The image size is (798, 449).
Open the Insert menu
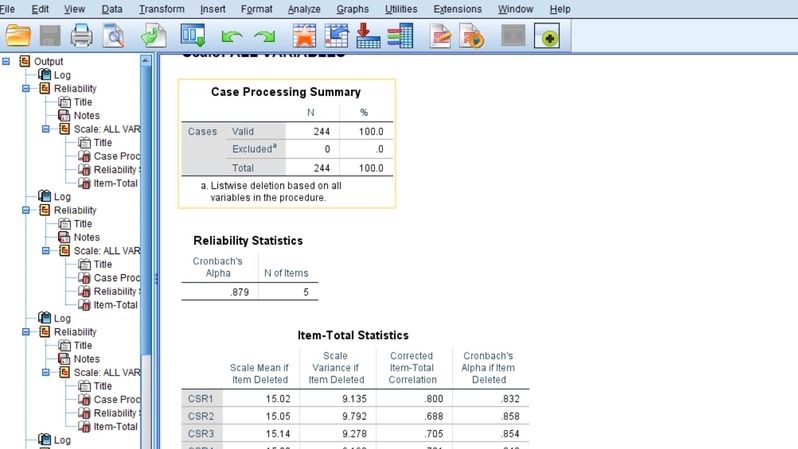[213, 9]
